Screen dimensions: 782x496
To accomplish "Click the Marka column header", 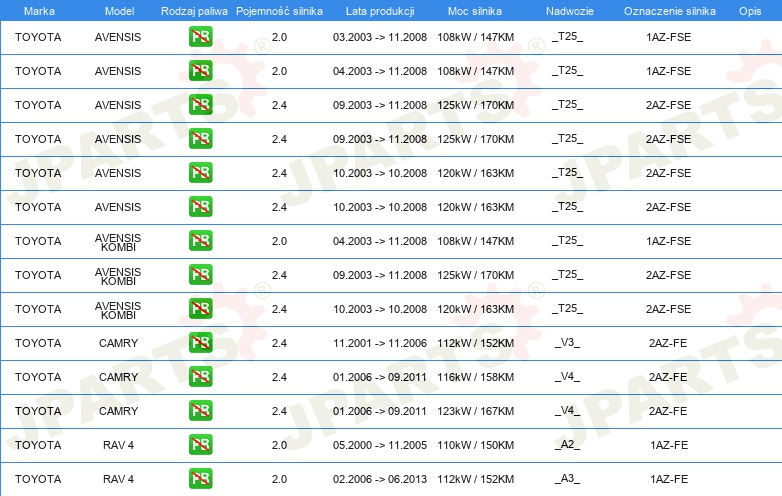I will 39,11.
